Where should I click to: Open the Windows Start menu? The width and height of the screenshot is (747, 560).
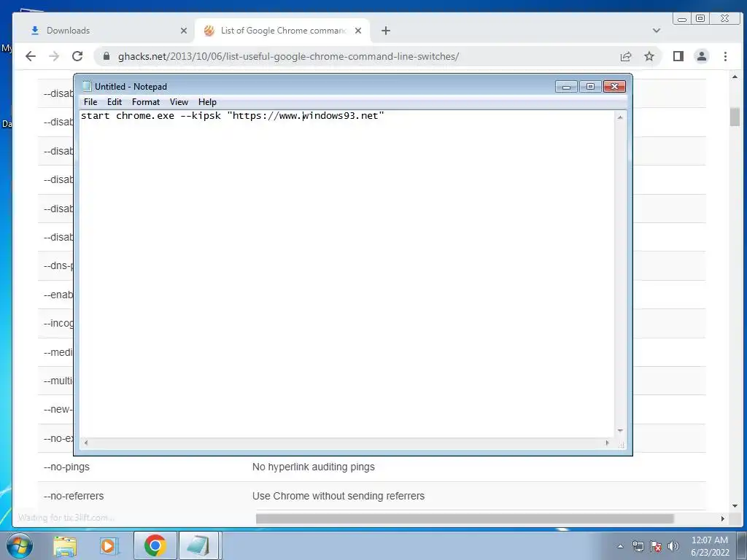click(x=20, y=545)
